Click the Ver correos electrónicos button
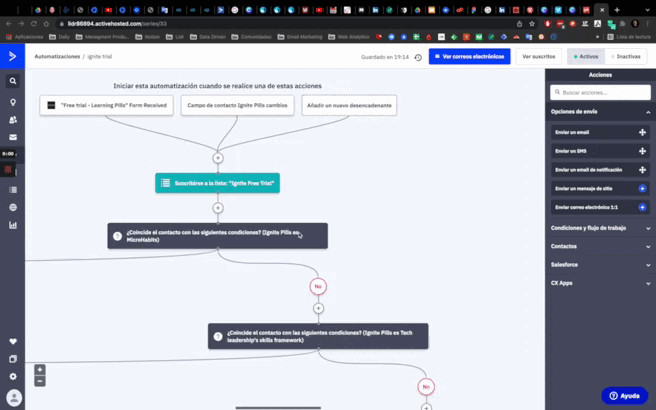 (x=469, y=57)
